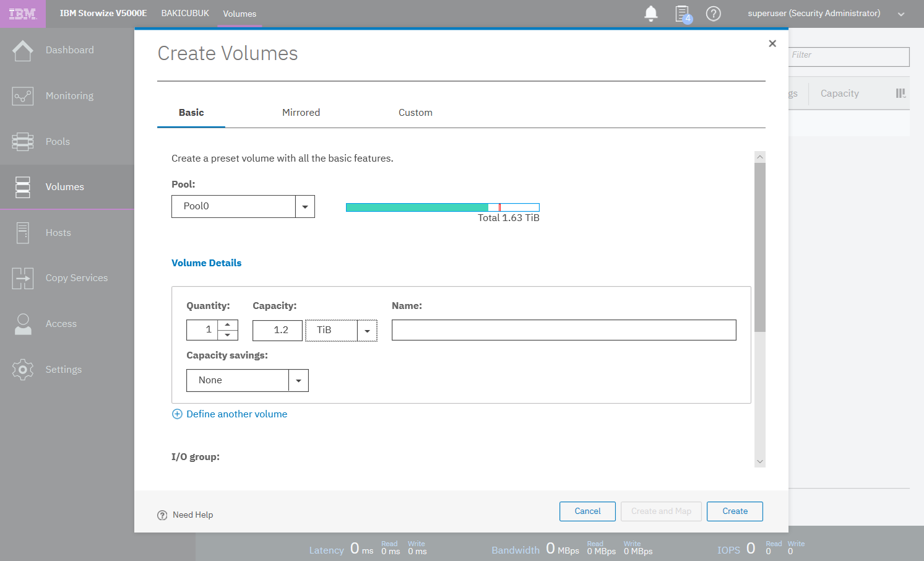The height and width of the screenshot is (561, 924).
Task: Click the Create and Map button
Action: (661, 511)
